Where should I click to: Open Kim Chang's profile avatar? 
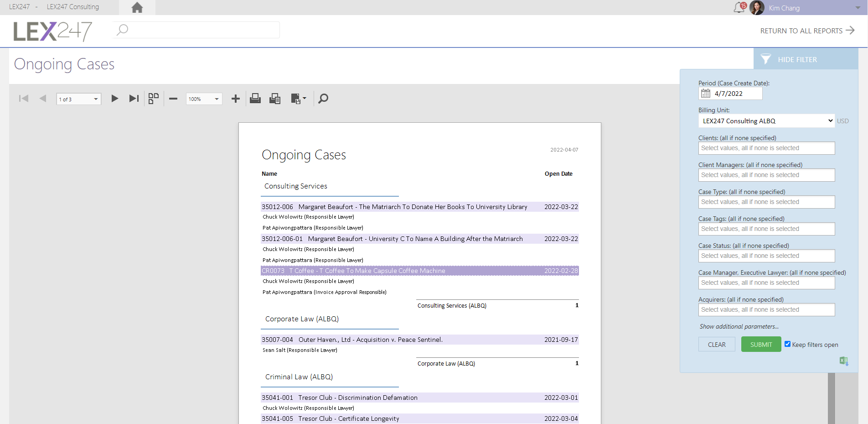coord(757,8)
